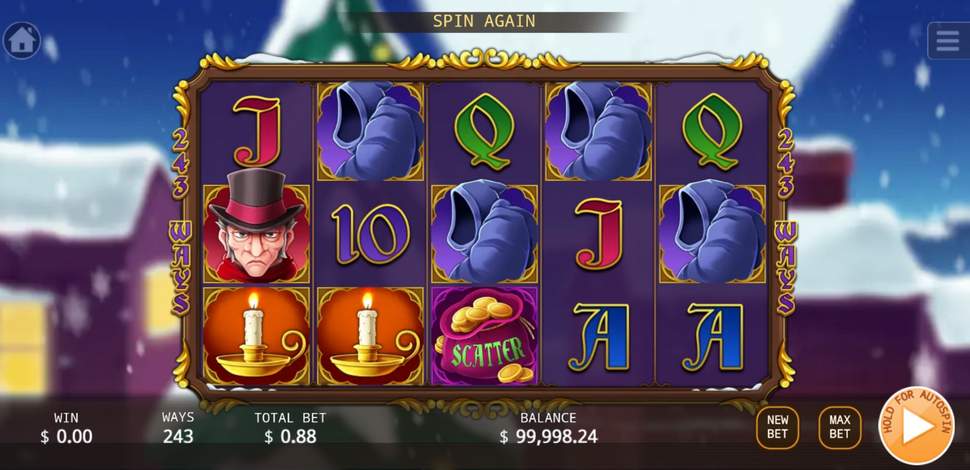
Task: Click the hooded ghost in center reel
Action: (x=485, y=234)
